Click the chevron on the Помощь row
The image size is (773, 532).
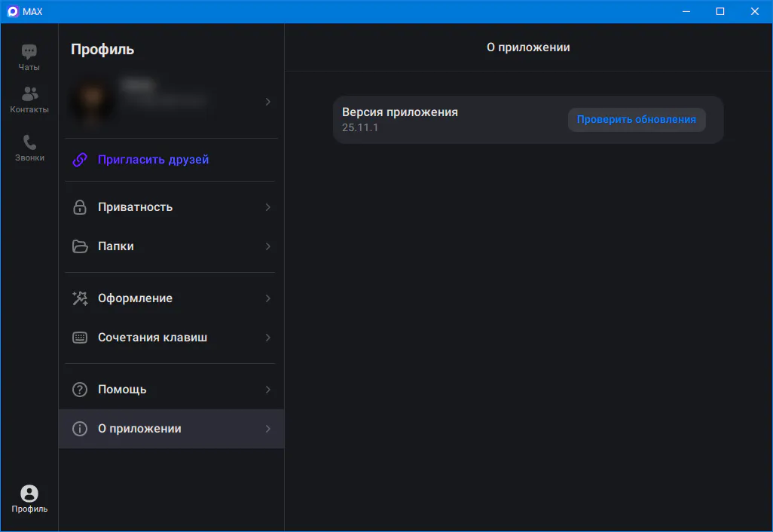coord(267,390)
